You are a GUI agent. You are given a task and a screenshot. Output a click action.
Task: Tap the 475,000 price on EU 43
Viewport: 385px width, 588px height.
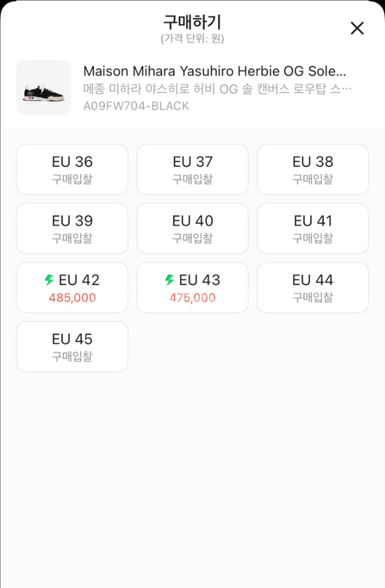pos(192,298)
